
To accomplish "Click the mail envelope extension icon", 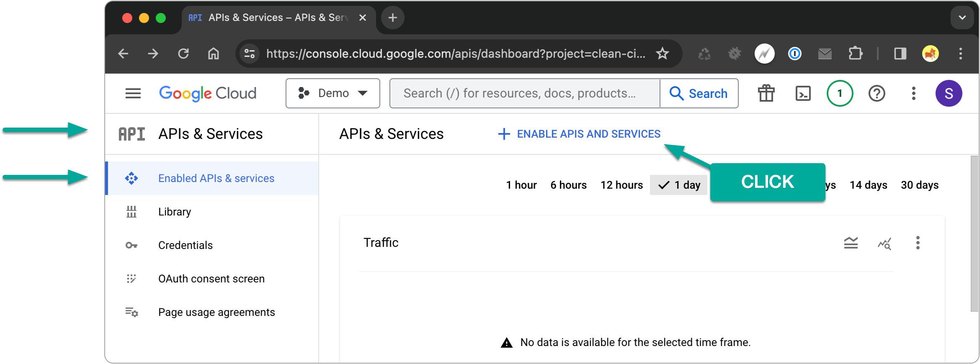I will coord(825,54).
